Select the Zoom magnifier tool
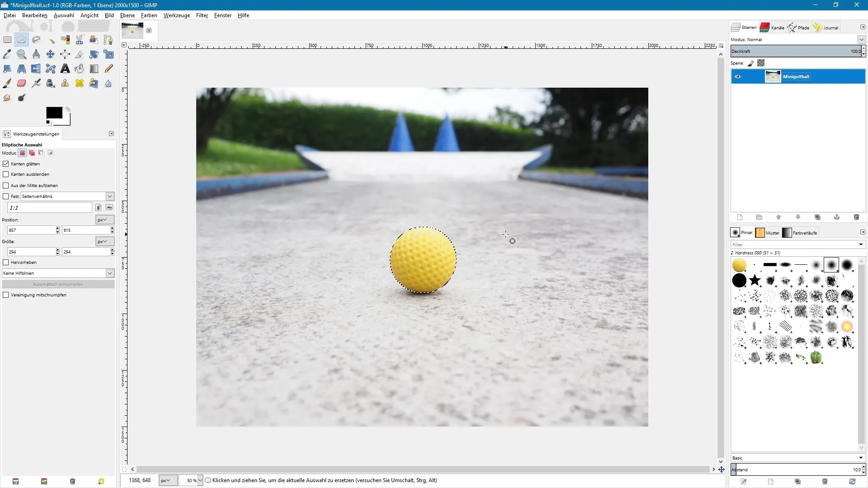This screenshot has width=868, height=488. (x=22, y=54)
